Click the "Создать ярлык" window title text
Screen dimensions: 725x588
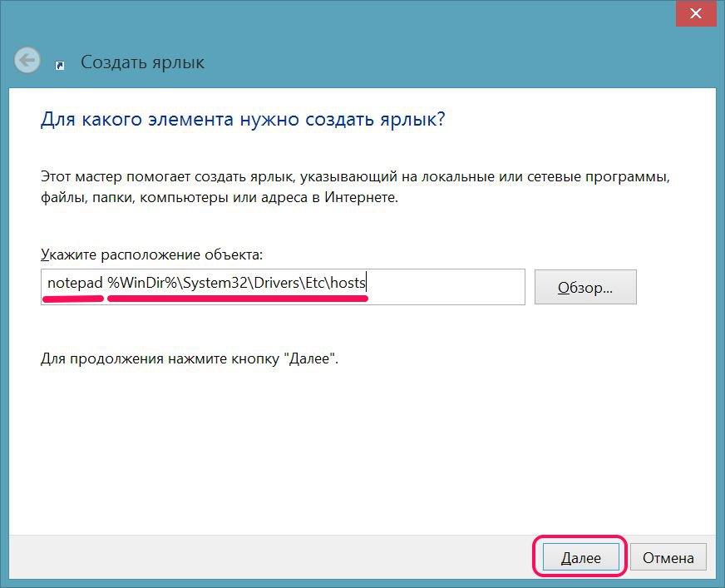pyautogui.click(x=142, y=62)
